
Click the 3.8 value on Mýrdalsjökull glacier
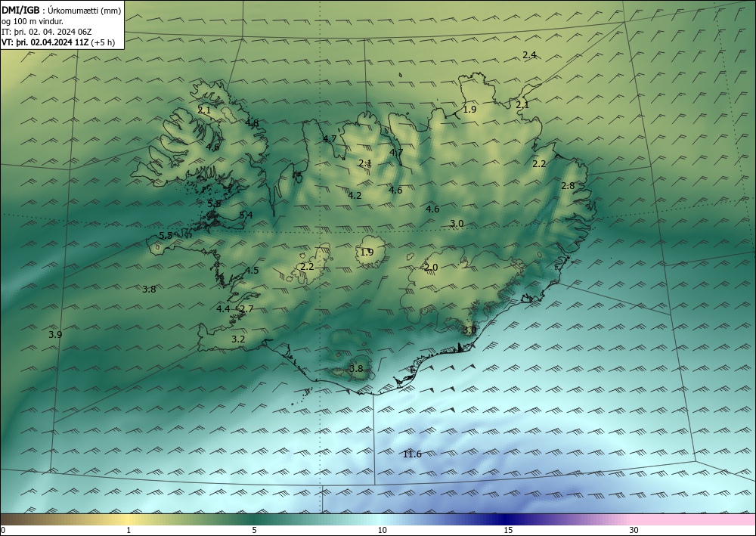click(x=356, y=369)
